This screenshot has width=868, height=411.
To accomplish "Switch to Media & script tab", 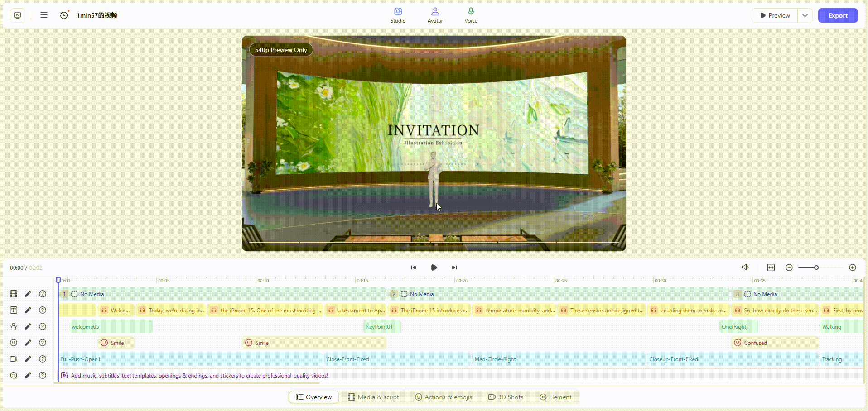I will pos(373,397).
